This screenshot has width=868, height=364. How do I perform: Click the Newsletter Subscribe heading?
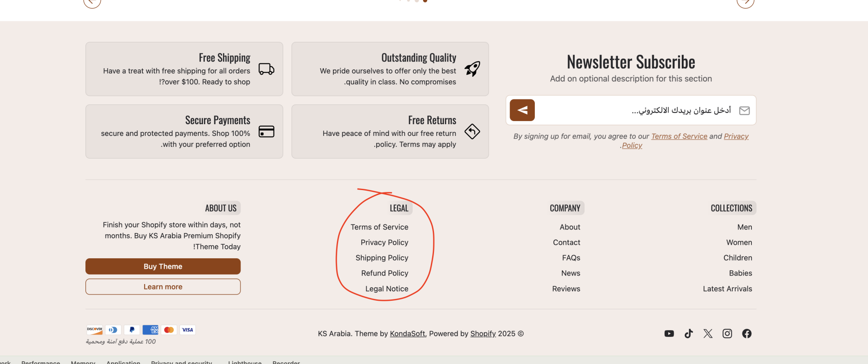631,62
